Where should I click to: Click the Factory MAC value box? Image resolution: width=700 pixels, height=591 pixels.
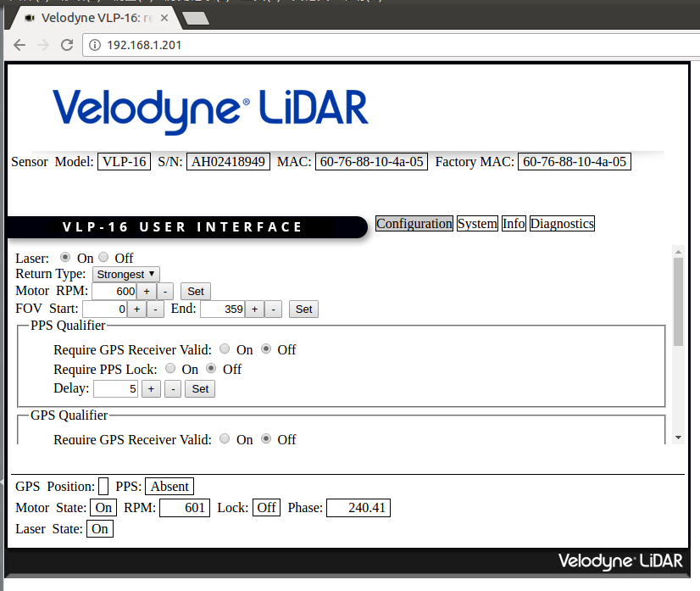coord(574,162)
